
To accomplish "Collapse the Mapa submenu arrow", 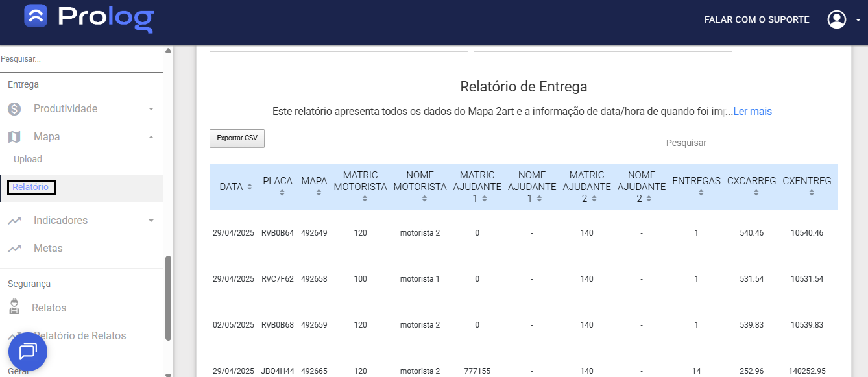I will (151, 137).
